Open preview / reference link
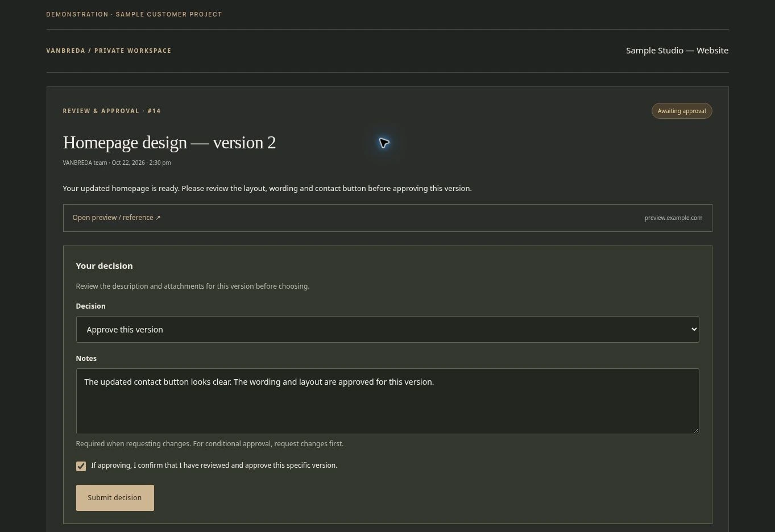 (117, 218)
